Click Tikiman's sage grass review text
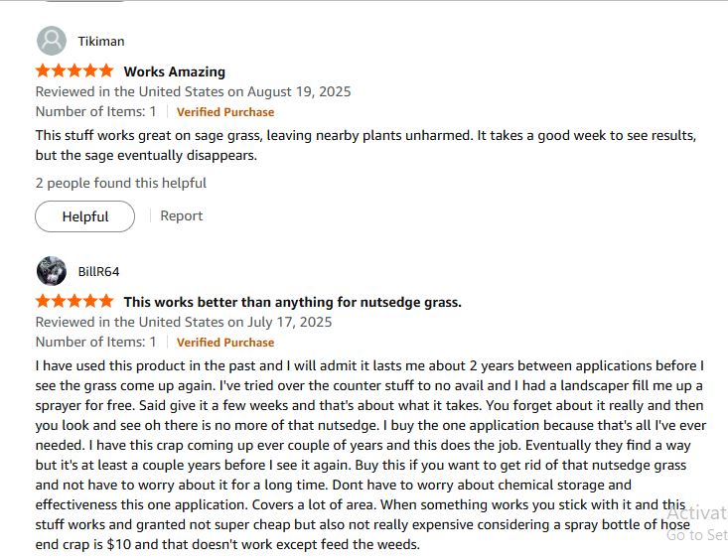The height and width of the screenshot is (560, 728). [x=364, y=145]
